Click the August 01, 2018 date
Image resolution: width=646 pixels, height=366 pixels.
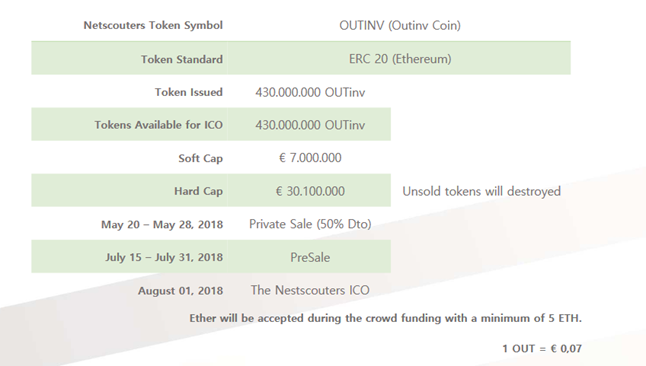pyautogui.click(x=180, y=291)
